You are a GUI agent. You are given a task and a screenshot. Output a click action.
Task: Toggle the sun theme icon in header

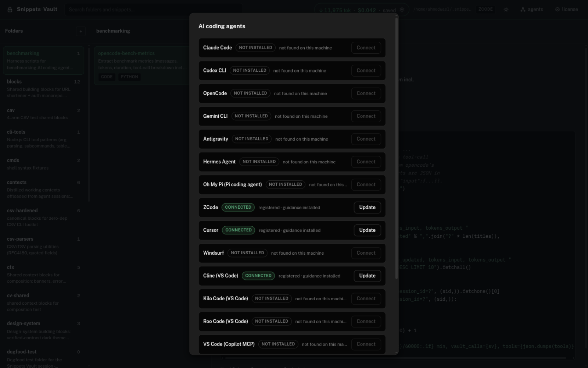[x=506, y=10]
